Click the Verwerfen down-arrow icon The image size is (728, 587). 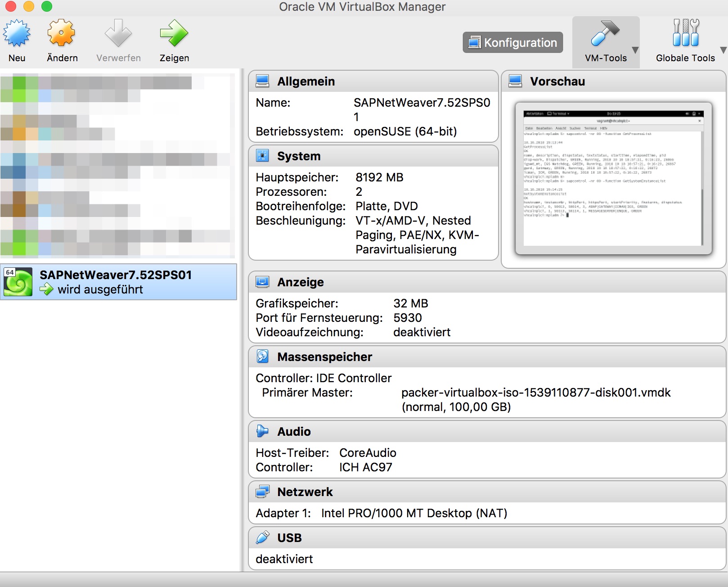118,33
